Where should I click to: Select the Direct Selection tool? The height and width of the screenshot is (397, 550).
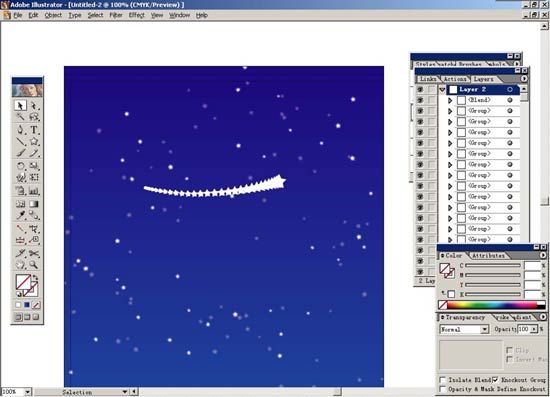click(x=34, y=105)
